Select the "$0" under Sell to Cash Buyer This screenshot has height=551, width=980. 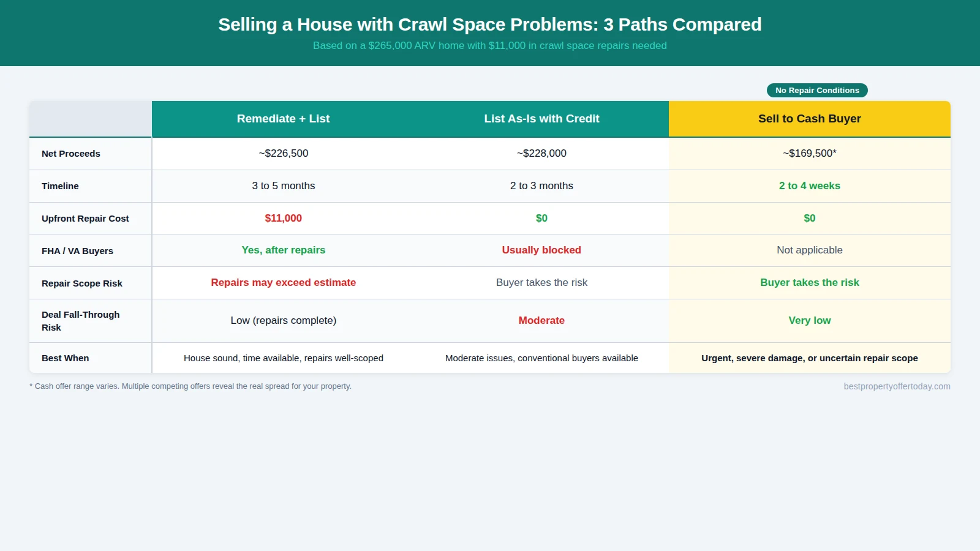click(x=810, y=218)
